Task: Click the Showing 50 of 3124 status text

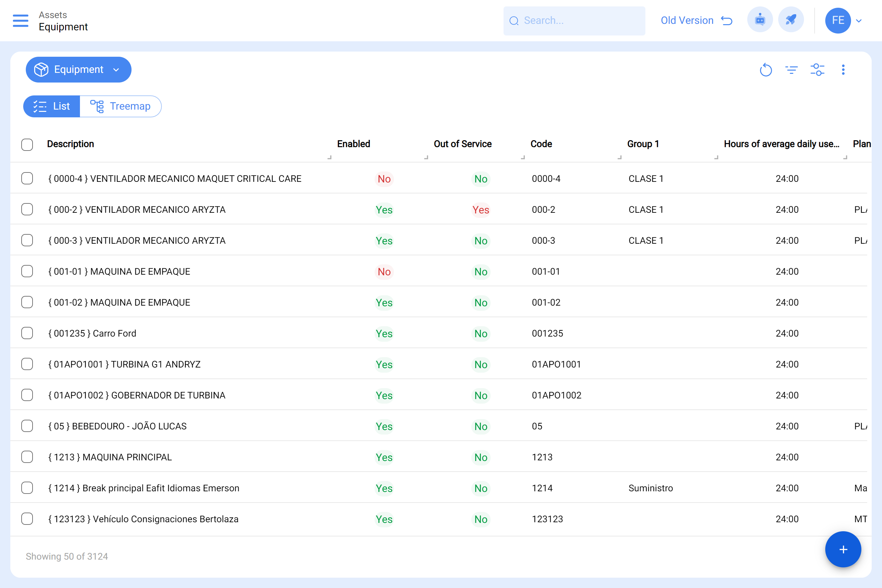Action: [x=67, y=556]
